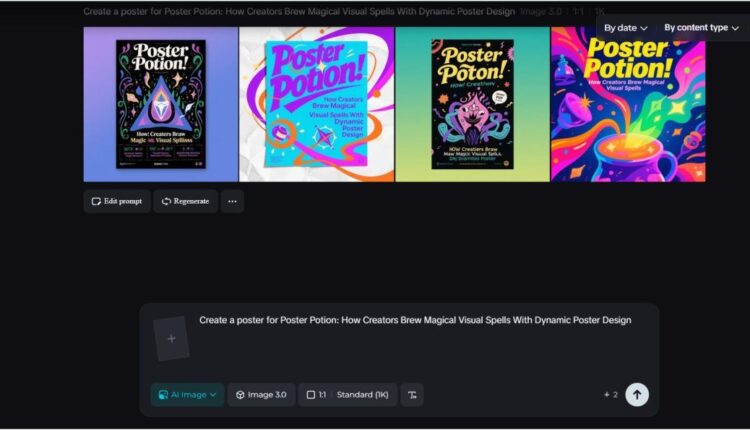
Task: Open second poster with cyan paper design
Action: click(317, 104)
